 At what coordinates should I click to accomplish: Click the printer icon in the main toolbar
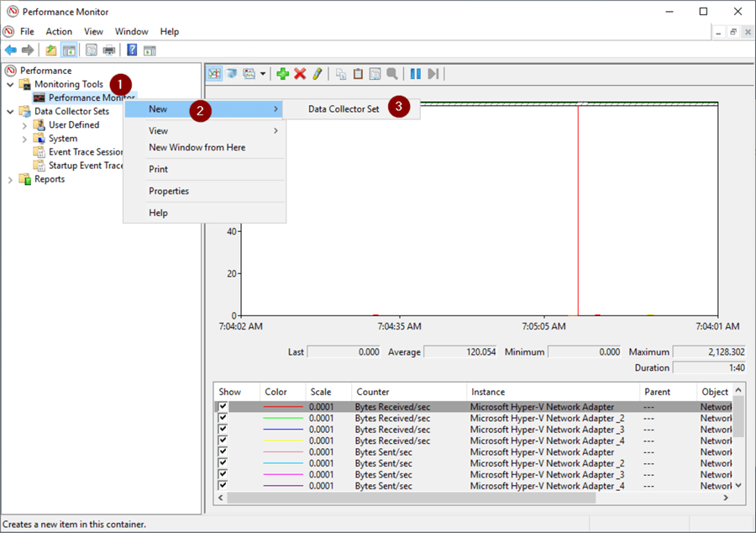pyautogui.click(x=109, y=50)
